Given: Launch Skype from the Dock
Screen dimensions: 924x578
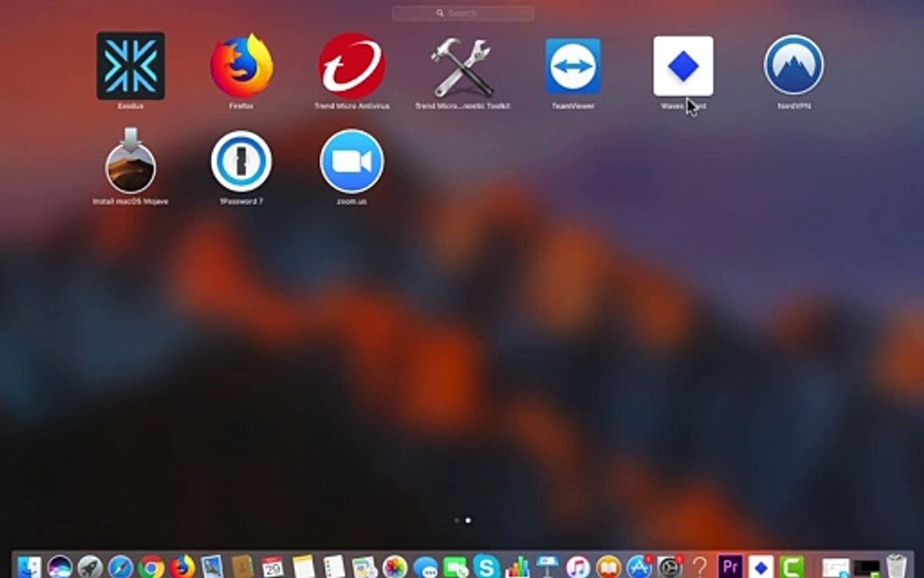Looking at the screenshot, I should [486, 567].
